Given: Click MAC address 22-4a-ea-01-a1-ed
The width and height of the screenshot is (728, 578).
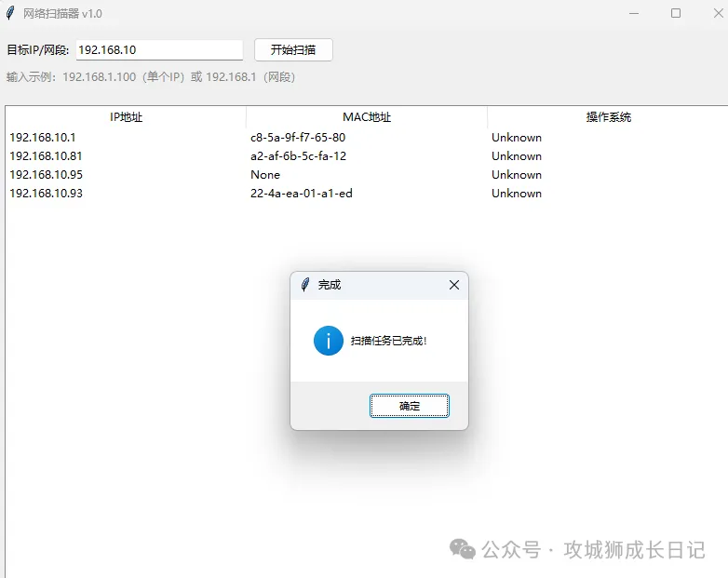Looking at the screenshot, I should click(x=301, y=194).
